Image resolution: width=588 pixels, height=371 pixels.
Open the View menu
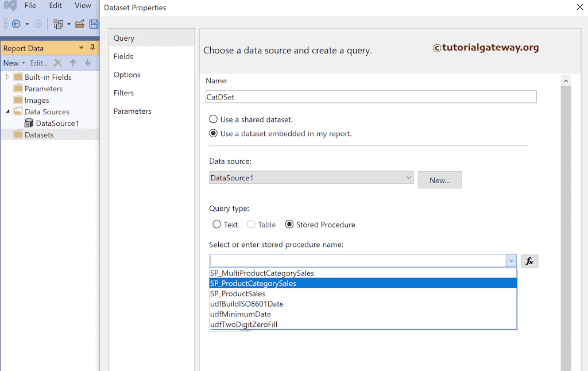pyautogui.click(x=83, y=5)
